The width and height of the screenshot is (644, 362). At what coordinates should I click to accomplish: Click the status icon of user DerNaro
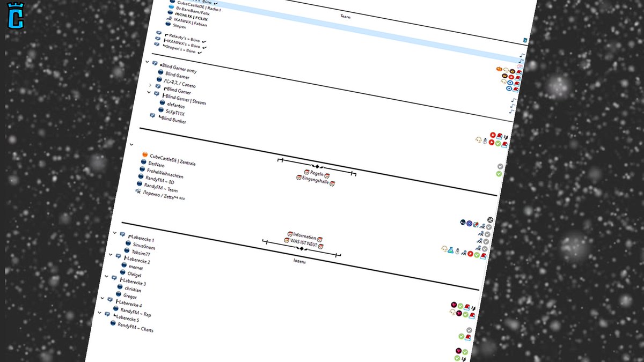143,162
